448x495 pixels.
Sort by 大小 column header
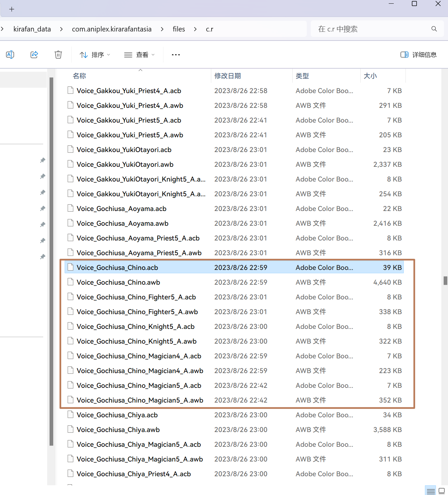383,76
